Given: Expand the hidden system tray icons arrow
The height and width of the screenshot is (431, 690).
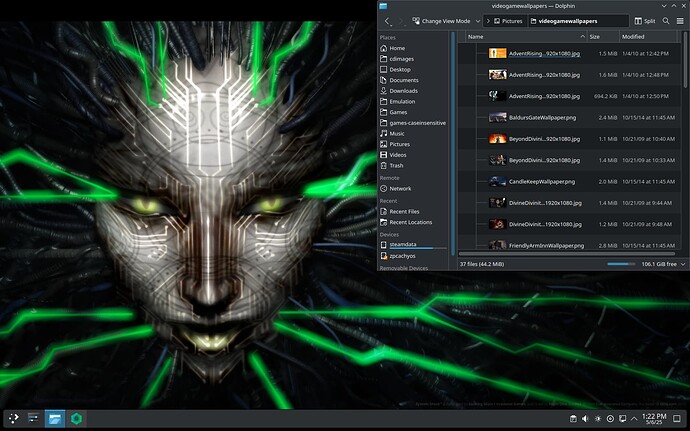Looking at the screenshot, I should point(634,419).
